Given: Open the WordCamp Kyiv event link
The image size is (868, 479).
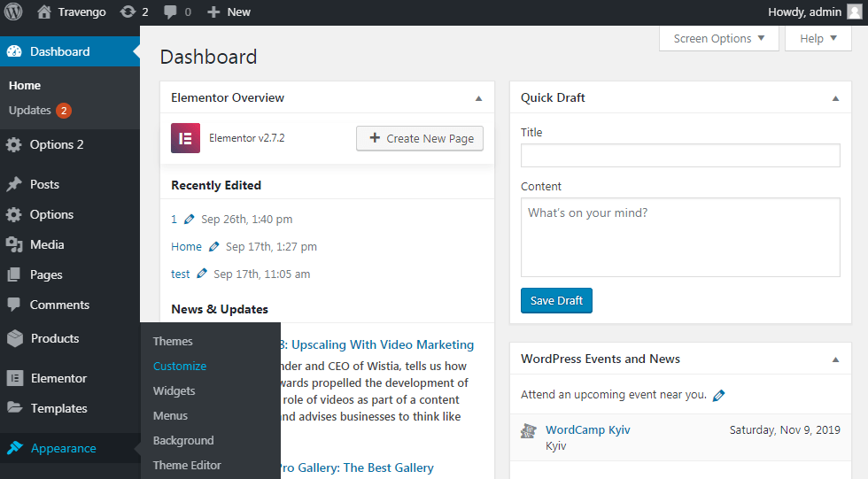Looking at the screenshot, I should click(x=588, y=429).
